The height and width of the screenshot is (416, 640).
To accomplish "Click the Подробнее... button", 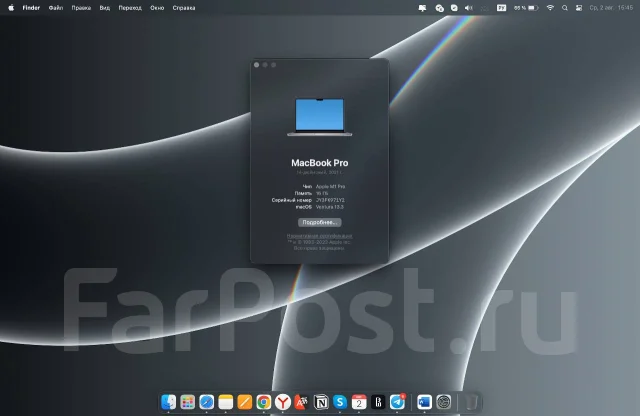I will tap(320, 222).
